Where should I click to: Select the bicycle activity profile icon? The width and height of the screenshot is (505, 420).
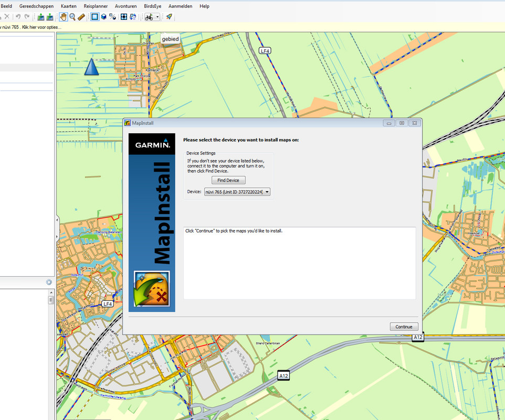[149, 17]
